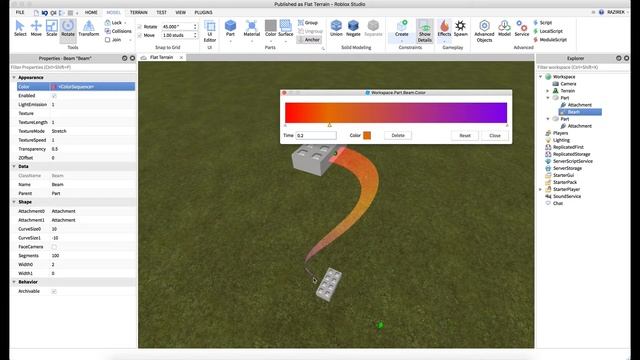The height and width of the screenshot is (360, 640).
Task: Collapse the first Part node
Action: pos(548,98)
